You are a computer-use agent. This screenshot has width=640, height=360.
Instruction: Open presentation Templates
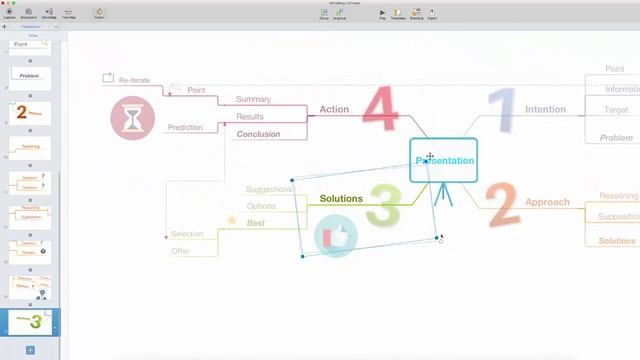[398, 14]
